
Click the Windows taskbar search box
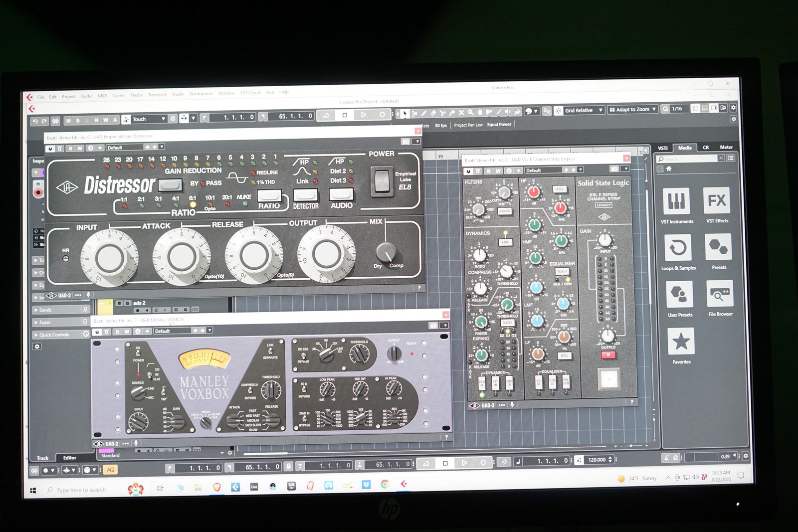pyautogui.click(x=82, y=490)
